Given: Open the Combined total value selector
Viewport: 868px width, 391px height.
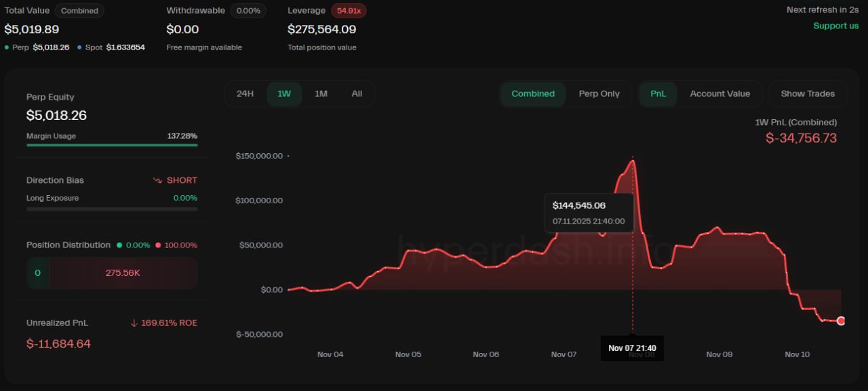Looking at the screenshot, I should tap(79, 11).
